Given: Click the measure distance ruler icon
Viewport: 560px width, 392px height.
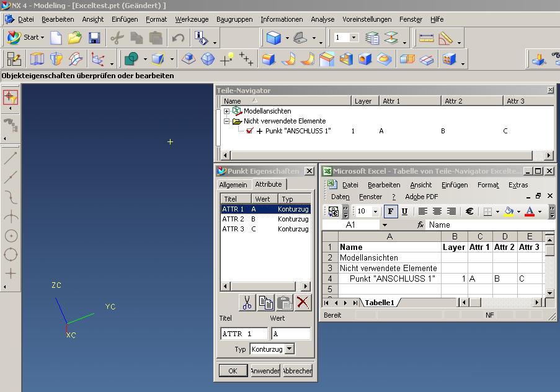Looking at the screenshot, I should tap(426, 37).
